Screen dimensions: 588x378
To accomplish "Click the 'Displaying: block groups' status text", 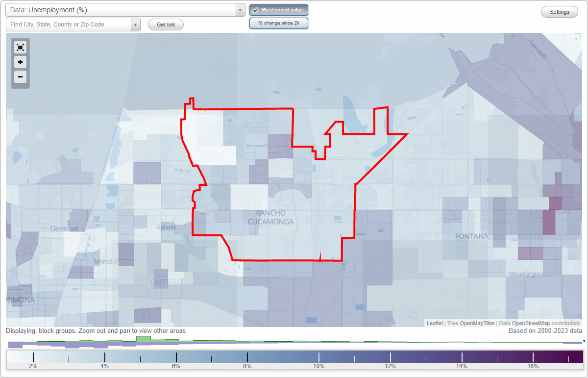I will click(x=96, y=331).
